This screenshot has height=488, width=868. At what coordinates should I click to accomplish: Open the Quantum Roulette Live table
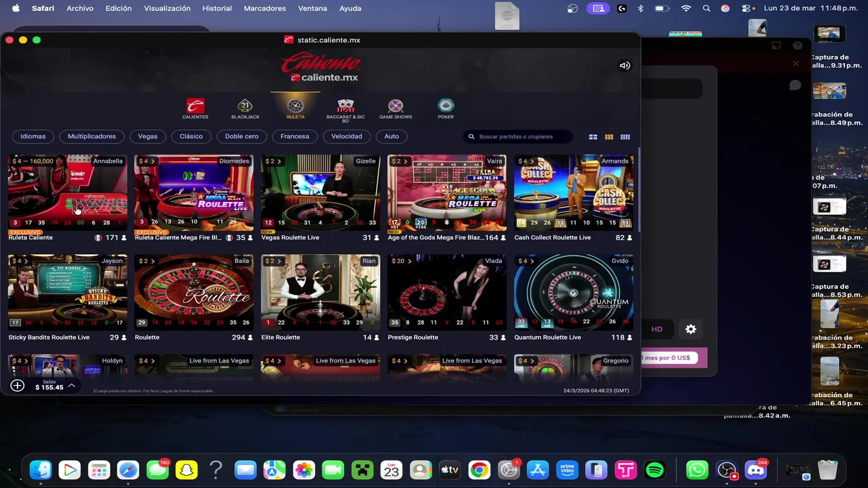[x=574, y=291]
